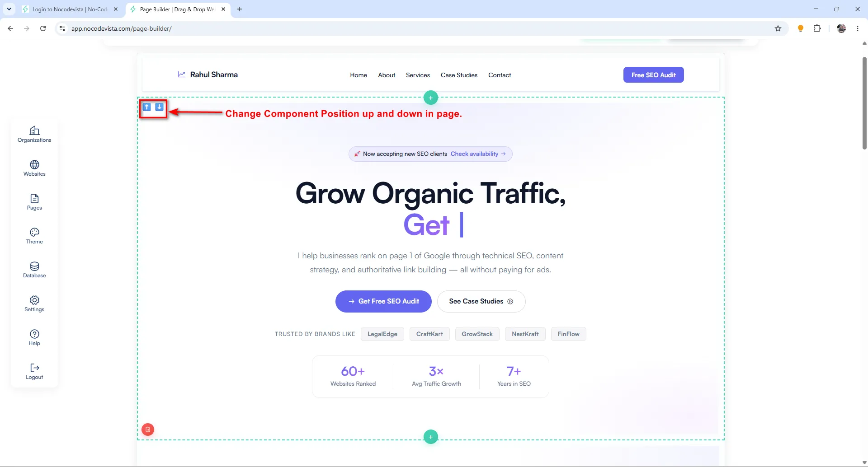Click the TRUSTED BY BRANDS LIKE label
868x467 pixels.
coord(315,334)
